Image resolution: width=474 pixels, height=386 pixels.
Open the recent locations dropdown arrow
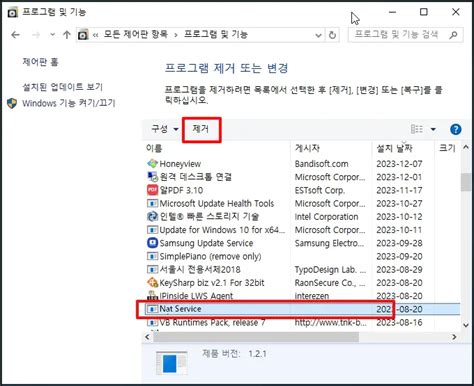pos(52,35)
